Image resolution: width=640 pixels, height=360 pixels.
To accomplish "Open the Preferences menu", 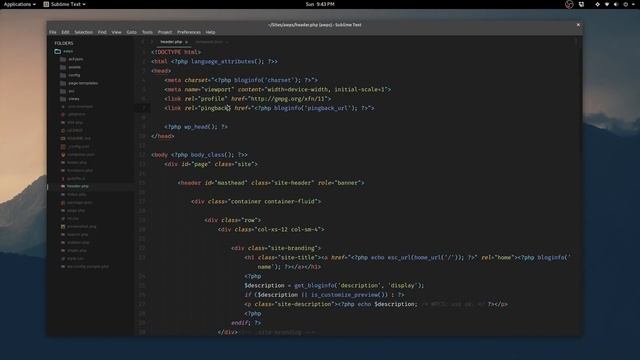I will 189,32.
